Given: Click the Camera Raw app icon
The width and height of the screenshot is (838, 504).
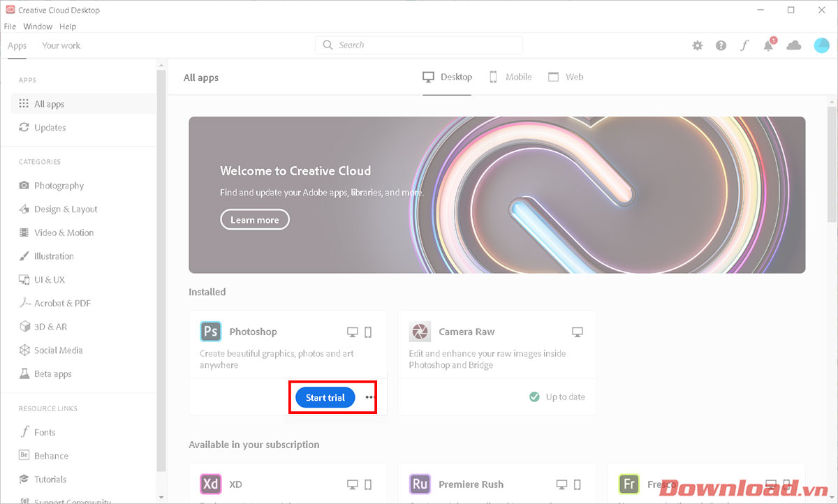Looking at the screenshot, I should tap(420, 331).
